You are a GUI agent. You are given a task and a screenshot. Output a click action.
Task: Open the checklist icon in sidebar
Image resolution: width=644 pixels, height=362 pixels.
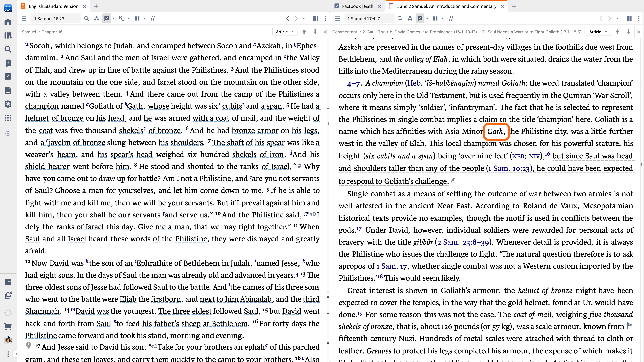(x=8, y=76)
